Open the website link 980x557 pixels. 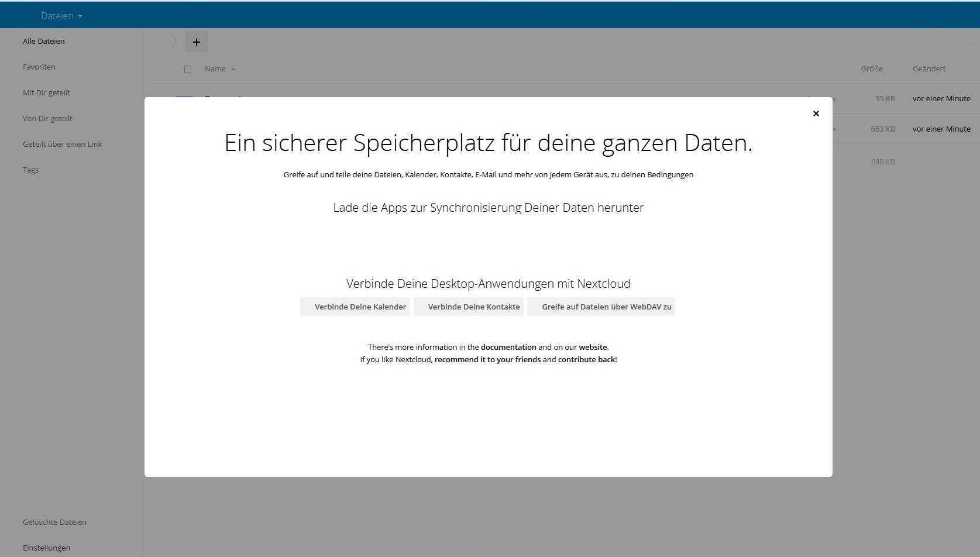click(x=593, y=347)
